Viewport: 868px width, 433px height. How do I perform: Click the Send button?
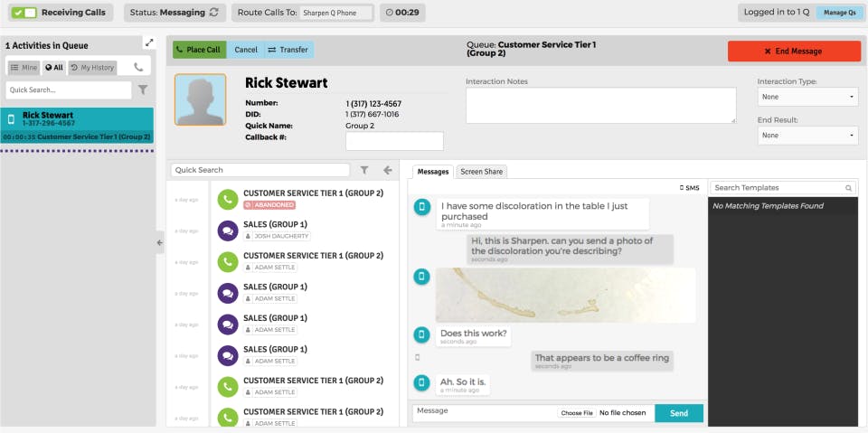pyautogui.click(x=679, y=413)
